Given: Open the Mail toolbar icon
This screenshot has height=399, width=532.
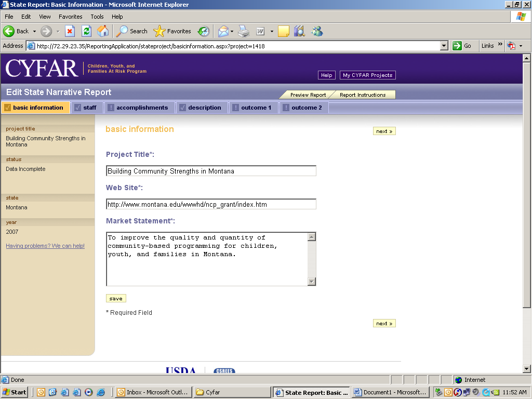Looking at the screenshot, I should coord(223,31).
